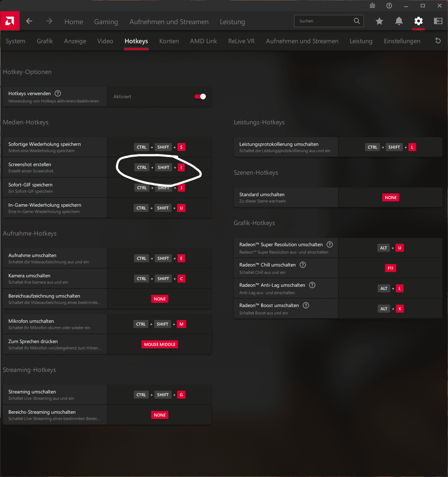Open settings gear icon

pyautogui.click(x=418, y=21)
